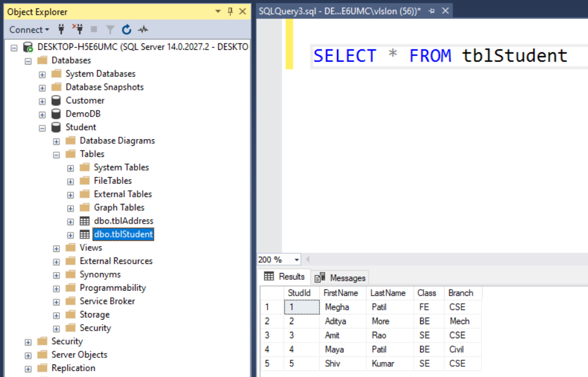Refresh the Object Explorer tree

point(126,30)
